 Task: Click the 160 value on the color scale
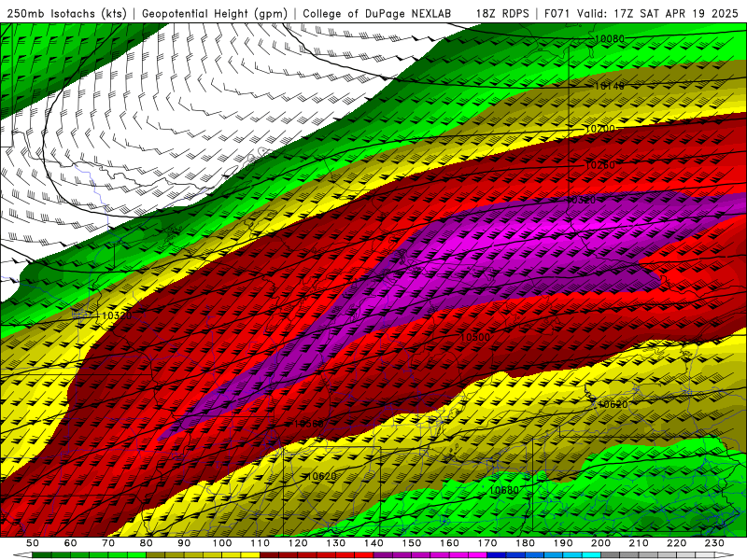(449, 543)
